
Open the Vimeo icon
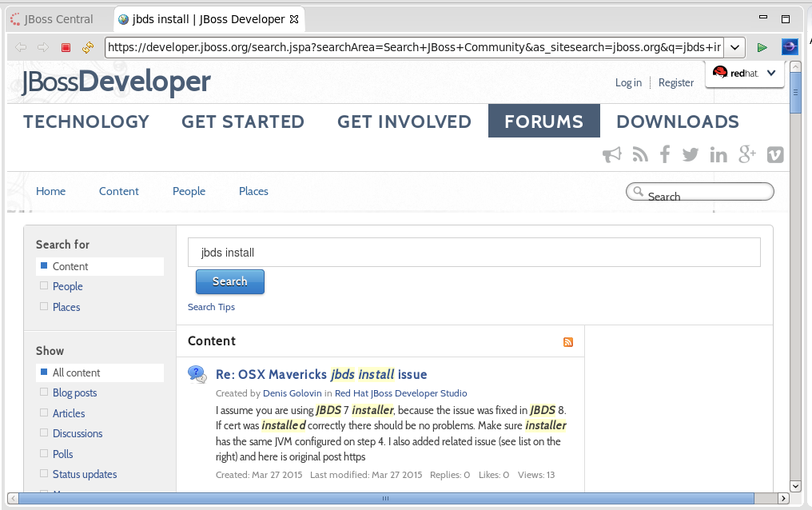(775, 154)
